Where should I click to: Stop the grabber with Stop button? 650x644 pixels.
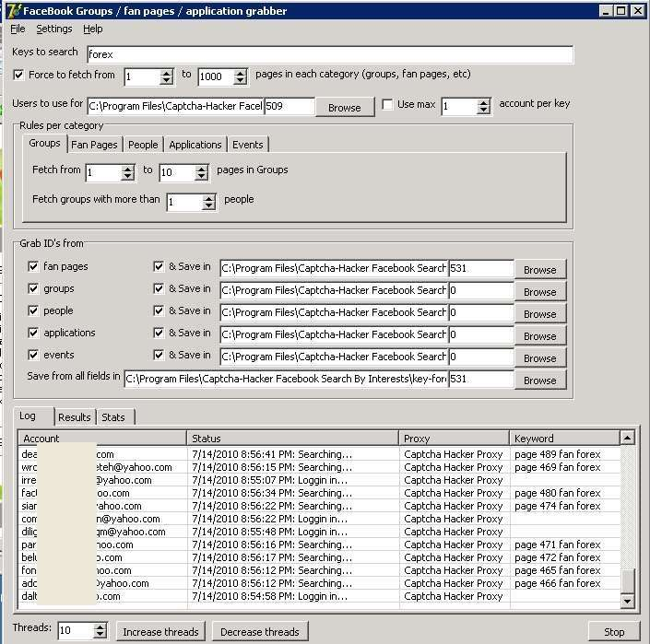(x=614, y=632)
